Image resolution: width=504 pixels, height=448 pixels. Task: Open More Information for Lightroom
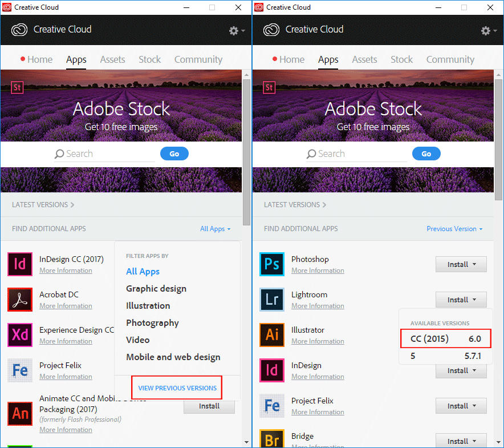[x=318, y=306]
